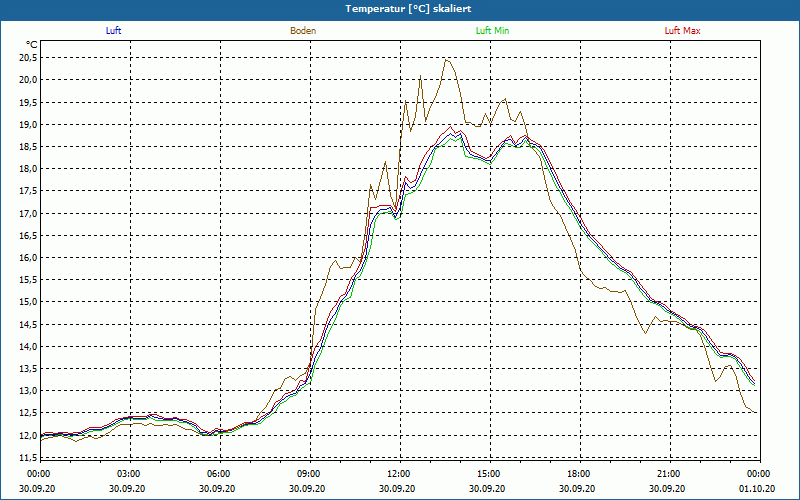Click the °C unit label on the axis
The height and width of the screenshot is (500, 800).
pos(31,45)
